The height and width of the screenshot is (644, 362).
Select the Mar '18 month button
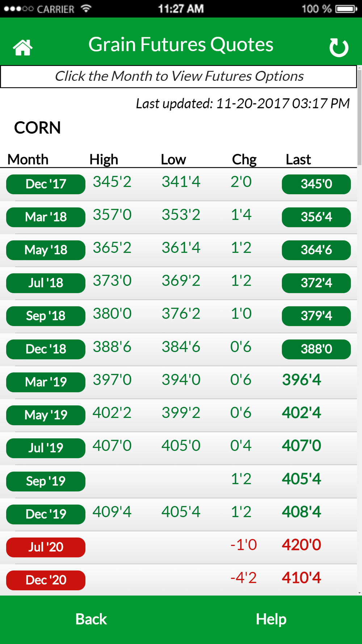pos(46,217)
